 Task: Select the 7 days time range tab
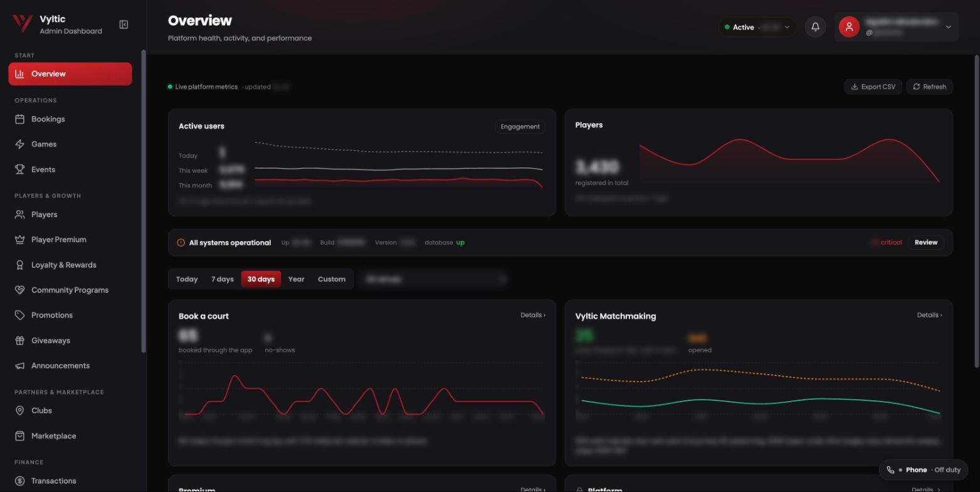(x=223, y=279)
